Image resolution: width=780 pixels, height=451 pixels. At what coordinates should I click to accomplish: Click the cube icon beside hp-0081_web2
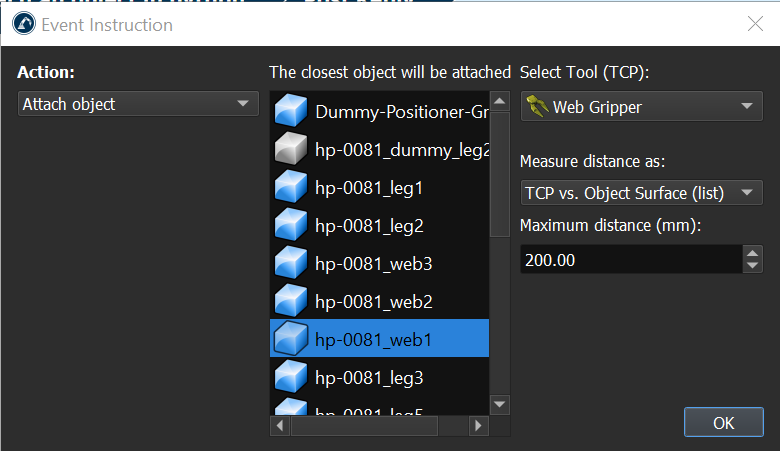291,301
